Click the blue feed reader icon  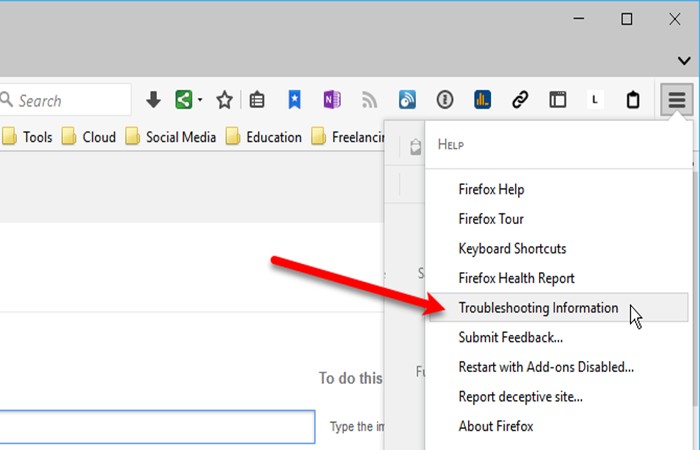(407, 100)
